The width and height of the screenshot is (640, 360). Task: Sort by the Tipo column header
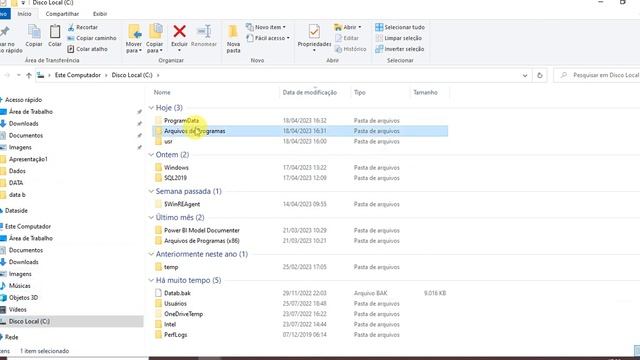(x=360, y=93)
